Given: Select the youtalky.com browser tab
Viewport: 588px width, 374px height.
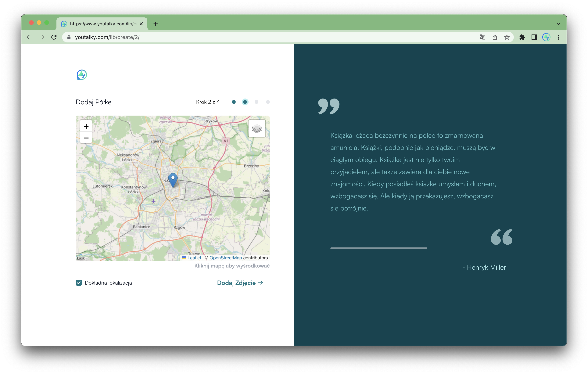Looking at the screenshot, I should [102, 24].
